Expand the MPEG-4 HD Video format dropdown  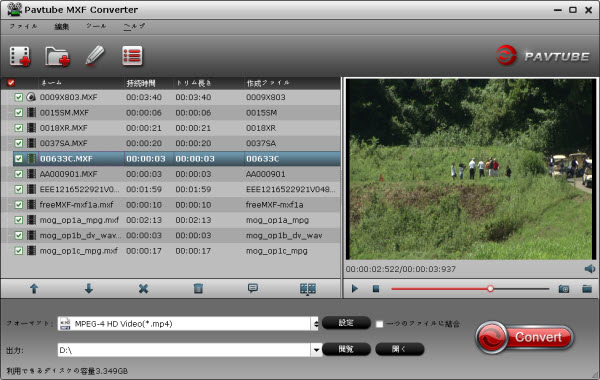(x=316, y=324)
